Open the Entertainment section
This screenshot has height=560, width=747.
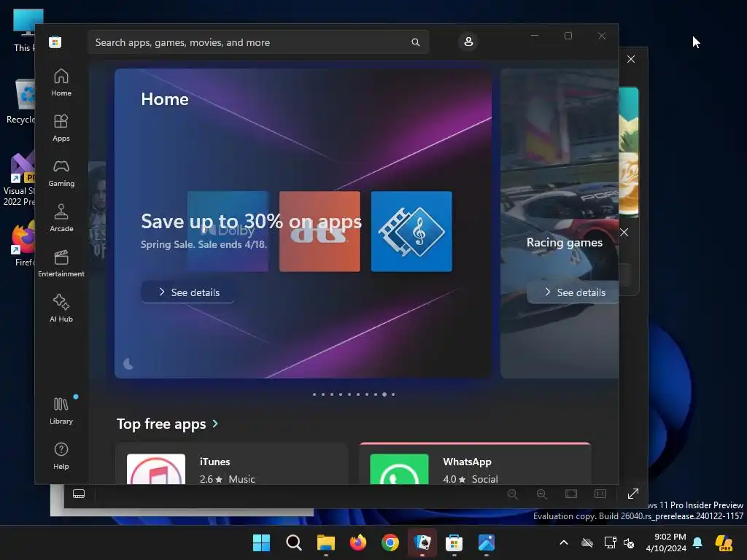pyautogui.click(x=61, y=264)
